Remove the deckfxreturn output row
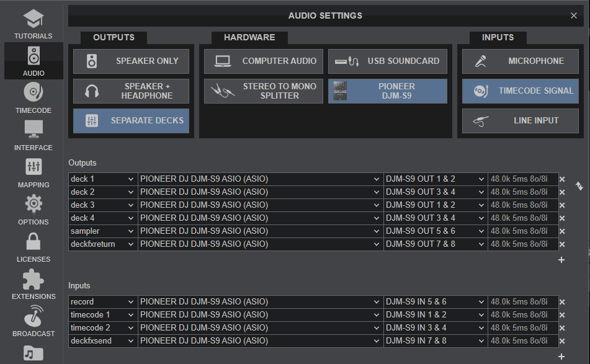The width and height of the screenshot is (590, 364). point(562,244)
